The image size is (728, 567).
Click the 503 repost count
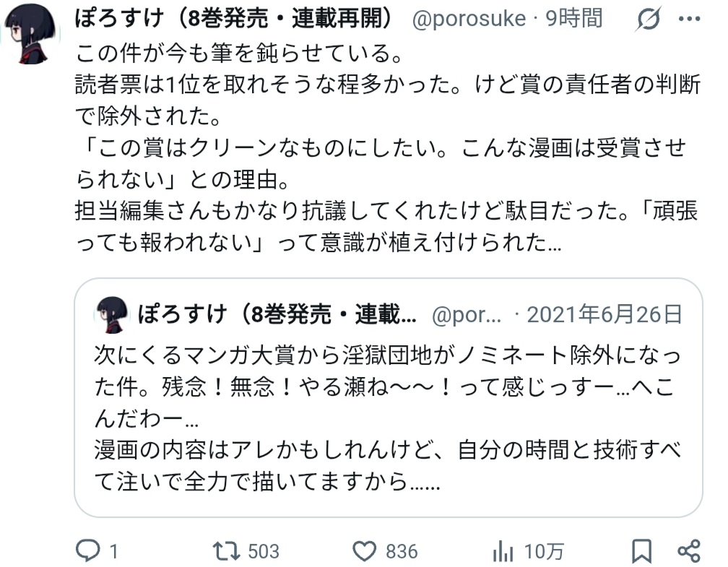263,552
